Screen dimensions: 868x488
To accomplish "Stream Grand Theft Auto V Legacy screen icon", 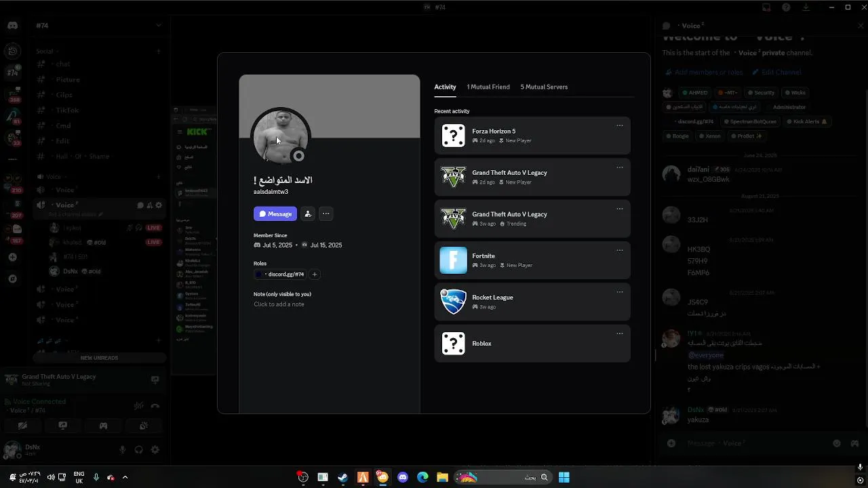I will [x=155, y=380].
